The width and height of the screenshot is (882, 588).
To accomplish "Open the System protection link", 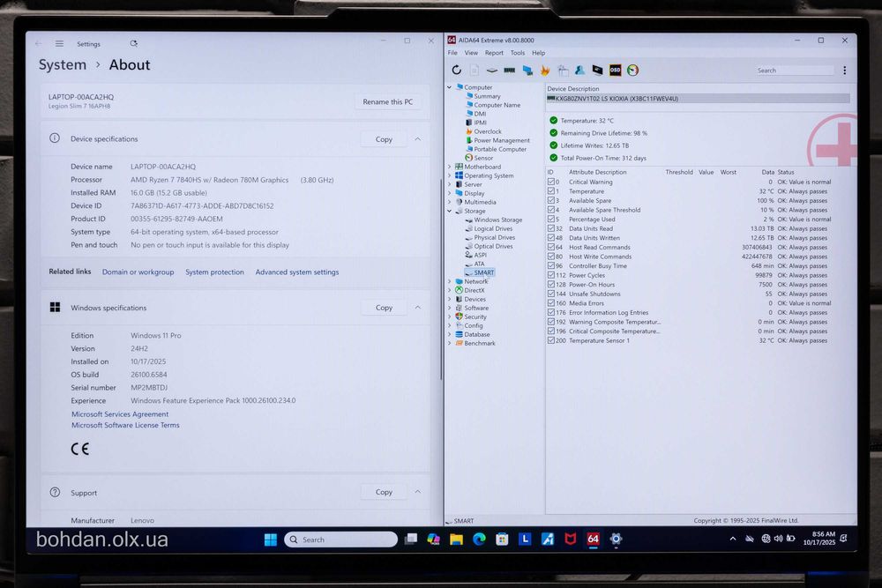I will pos(215,272).
